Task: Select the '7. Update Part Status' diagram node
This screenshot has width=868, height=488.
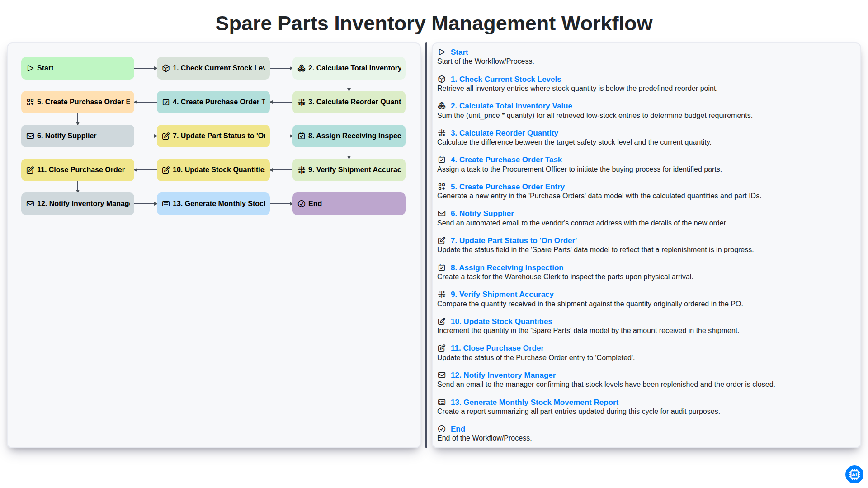Action: (213, 136)
